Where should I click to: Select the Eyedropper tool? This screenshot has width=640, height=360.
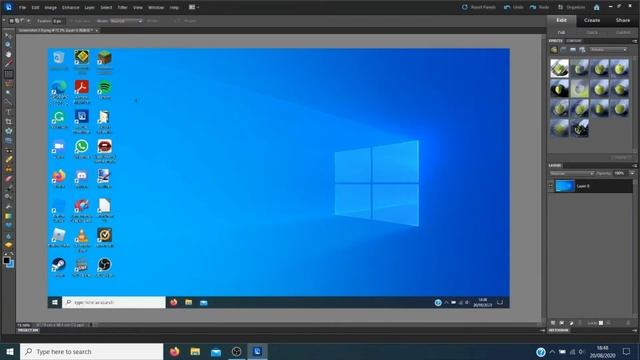(8, 63)
